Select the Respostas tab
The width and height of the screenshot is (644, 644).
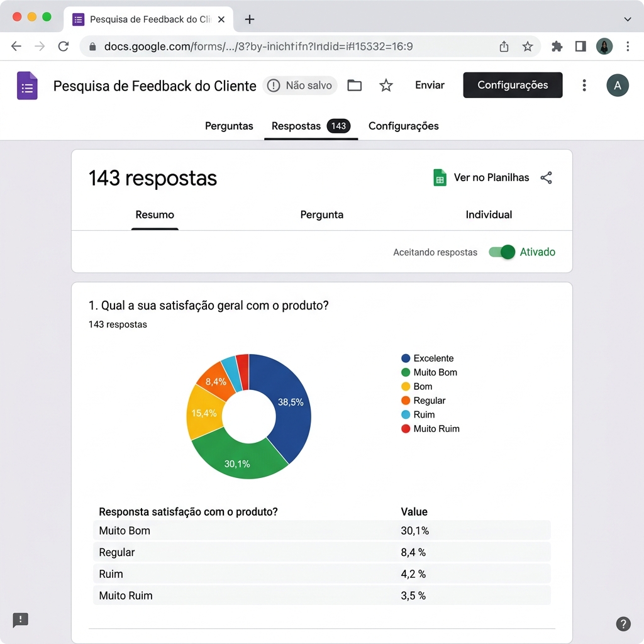coord(311,126)
